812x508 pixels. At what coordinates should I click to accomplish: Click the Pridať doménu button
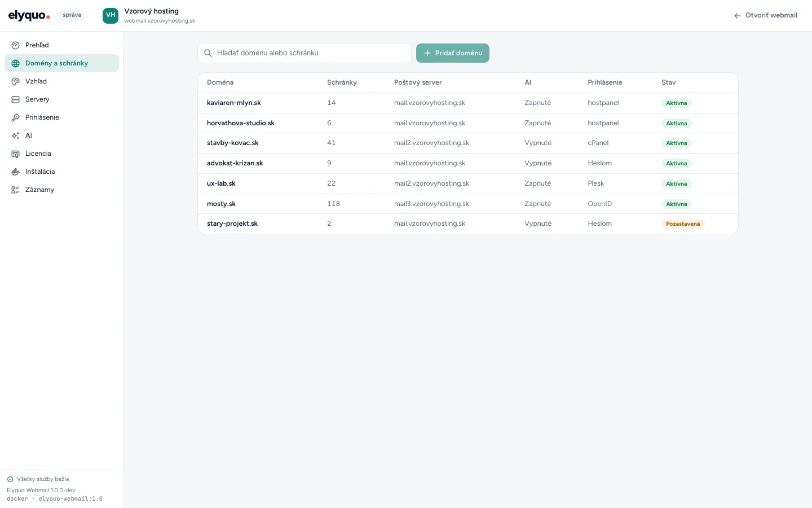point(453,53)
